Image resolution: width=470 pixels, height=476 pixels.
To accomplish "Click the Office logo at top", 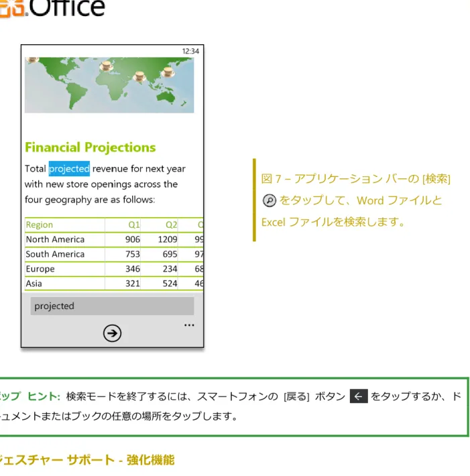I will (52, 8).
